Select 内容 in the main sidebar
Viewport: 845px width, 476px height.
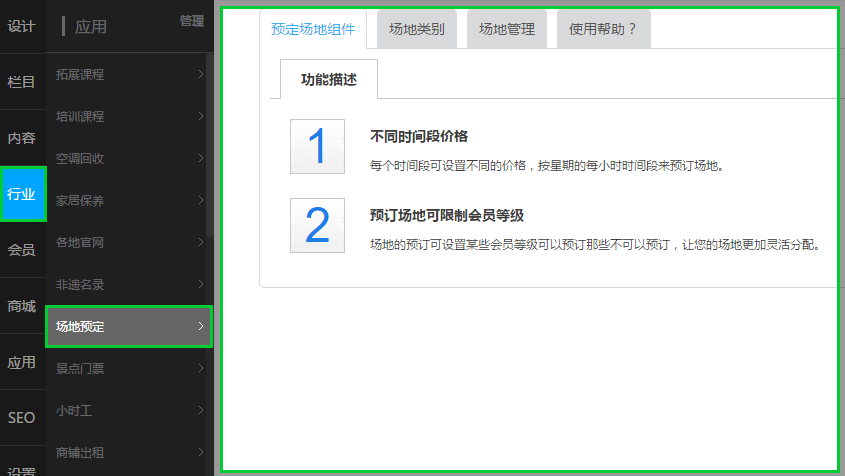click(x=22, y=138)
